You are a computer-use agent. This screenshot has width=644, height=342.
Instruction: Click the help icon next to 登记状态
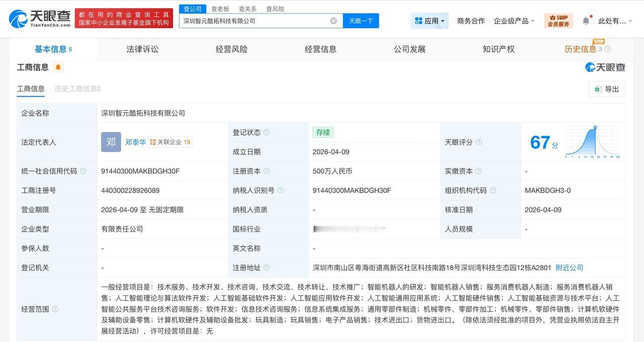268,132
